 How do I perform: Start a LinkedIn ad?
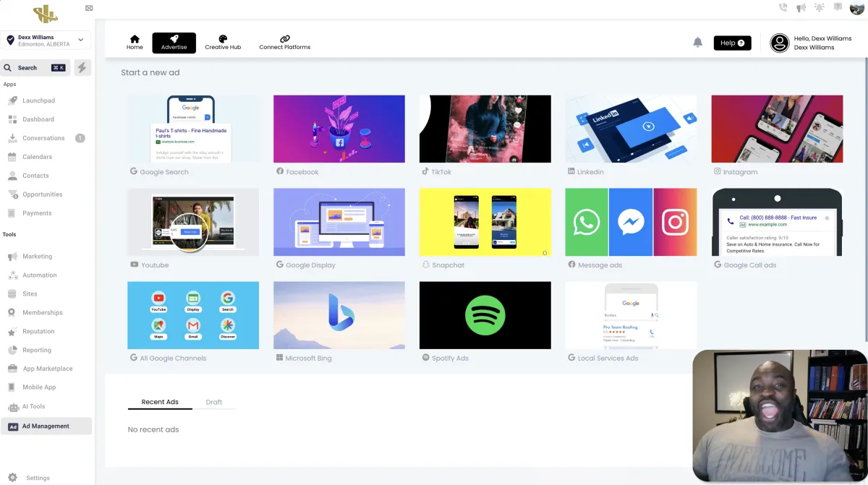click(631, 129)
